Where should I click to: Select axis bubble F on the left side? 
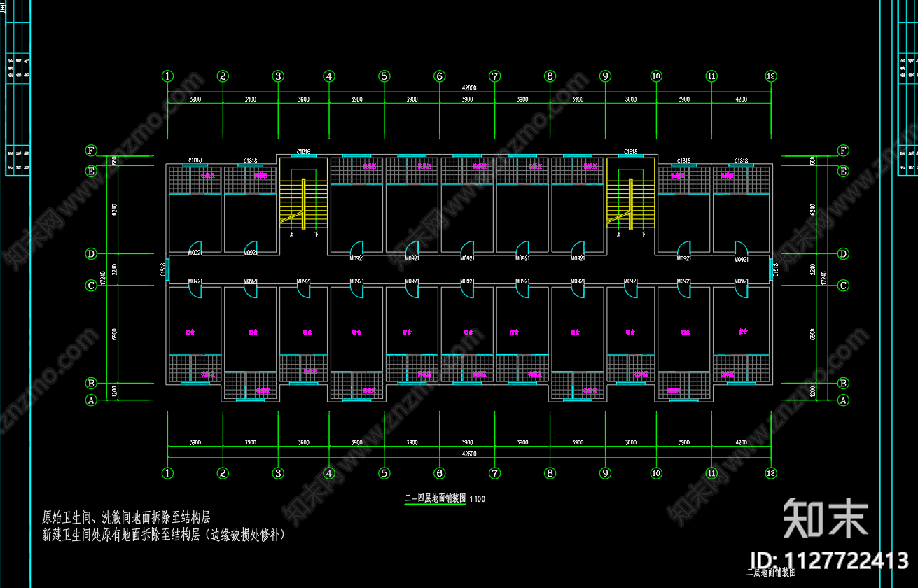91,150
